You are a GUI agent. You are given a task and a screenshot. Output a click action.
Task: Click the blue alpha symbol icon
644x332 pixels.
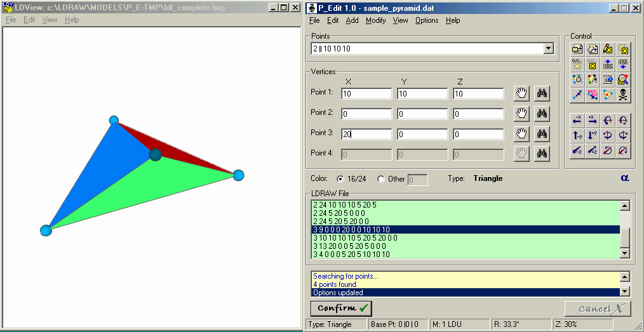(625, 178)
